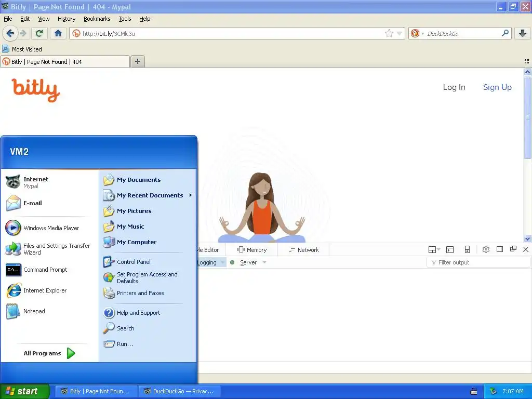Viewport: 532px width, 399px height.
Task: Open devtools Settings gear
Action: (486, 249)
